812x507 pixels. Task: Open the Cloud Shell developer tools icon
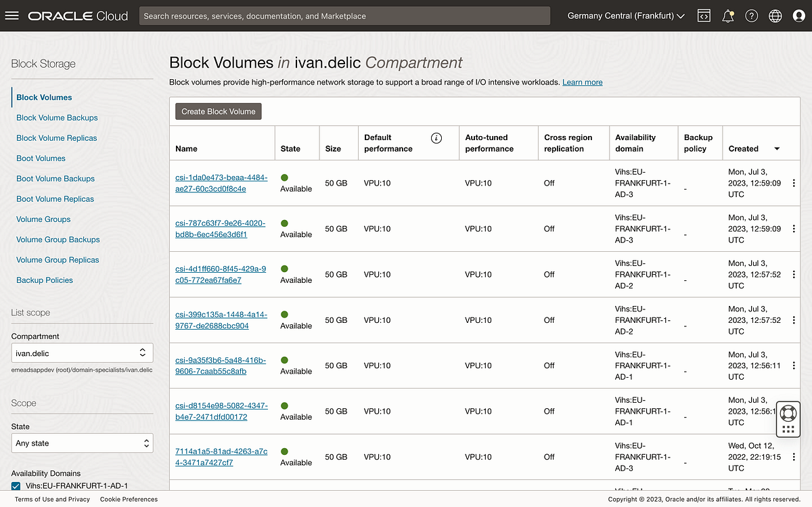(x=704, y=16)
